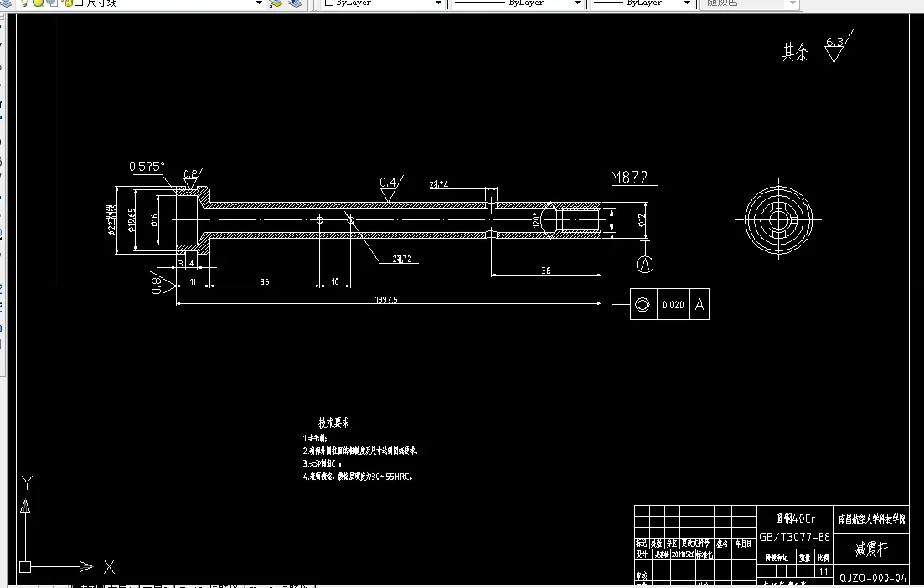Click Make Object's Layer Current icon
Screen dimensions: 924x588
click(x=276, y=3)
